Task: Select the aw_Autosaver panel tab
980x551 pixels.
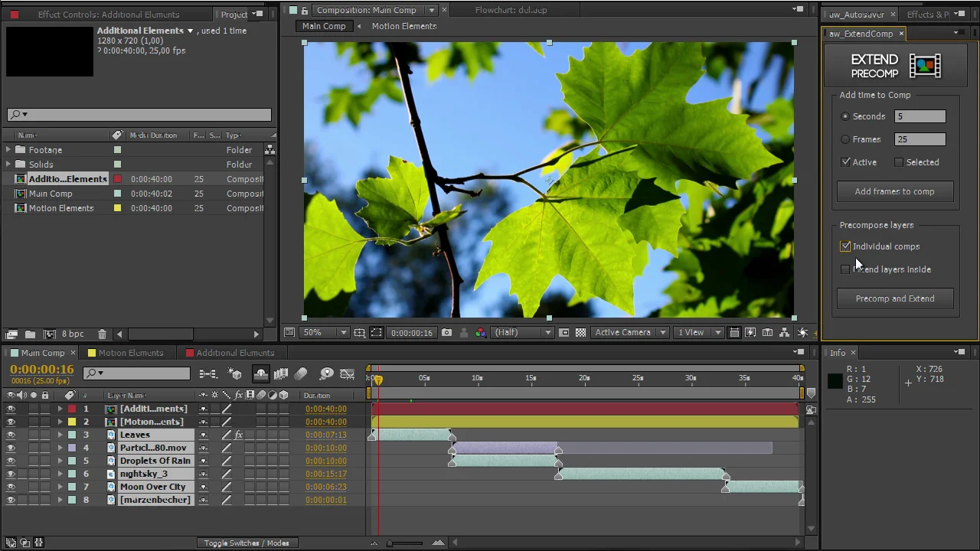Action: [x=856, y=15]
